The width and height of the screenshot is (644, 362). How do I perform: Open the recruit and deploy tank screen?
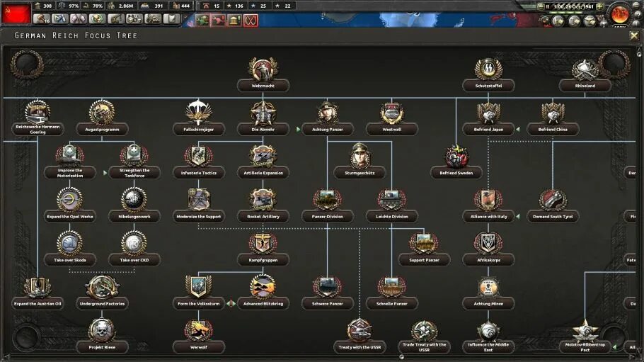tap(153, 18)
